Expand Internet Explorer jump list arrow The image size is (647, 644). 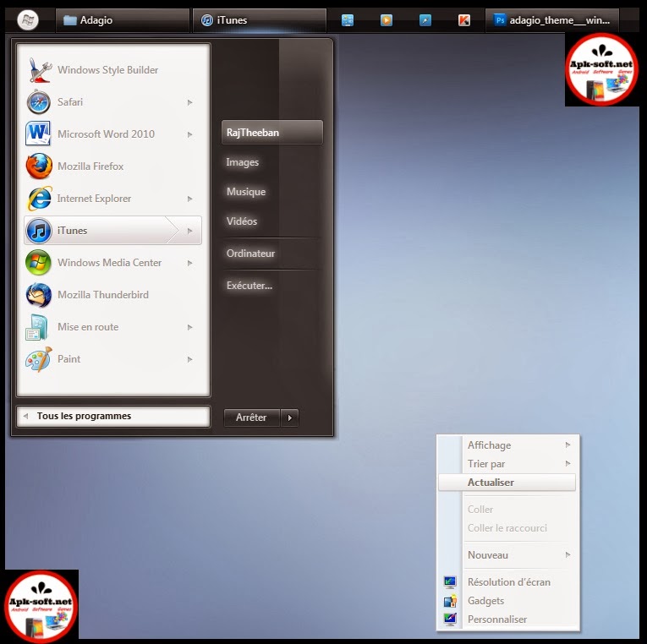pyautogui.click(x=189, y=199)
